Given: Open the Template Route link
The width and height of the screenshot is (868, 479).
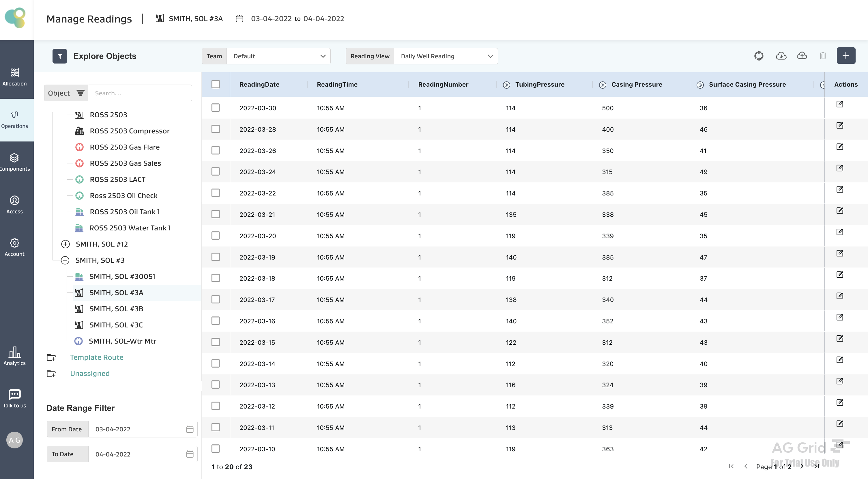Looking at the screenshot, I should pyautogui.click(x=96, y=357).
